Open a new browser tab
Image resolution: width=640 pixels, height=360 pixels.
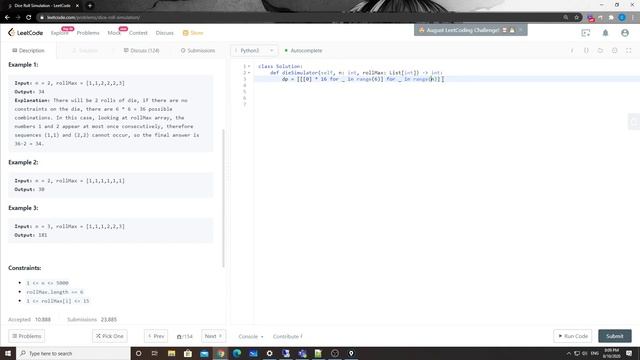click(90, 5)
